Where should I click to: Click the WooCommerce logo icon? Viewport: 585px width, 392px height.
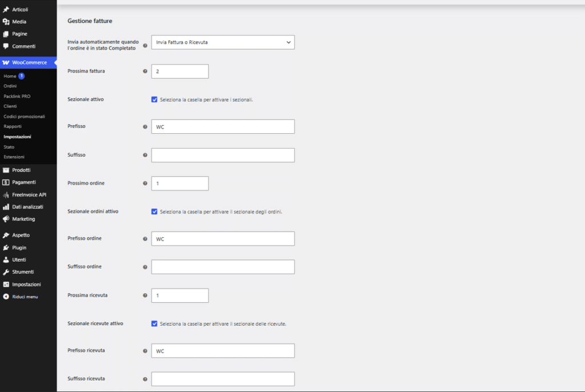tap(6, 62)
